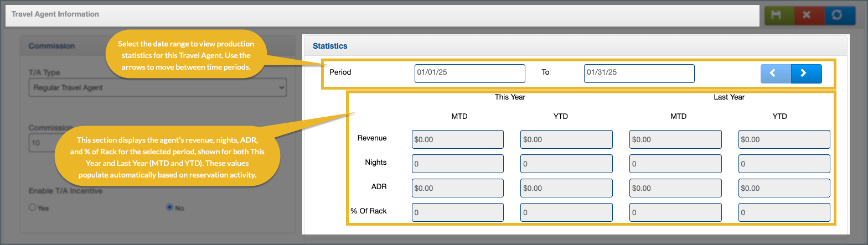Click the To end date field
This screenshot has height=245, width=868.
pos(639,74)
